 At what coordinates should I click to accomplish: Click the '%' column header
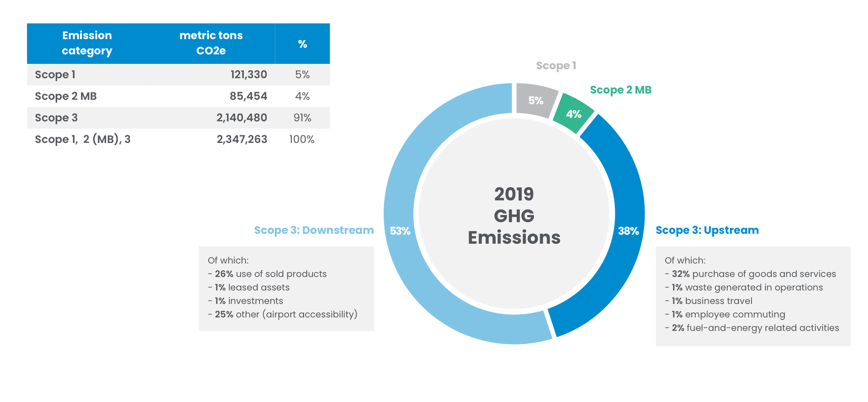pyautogui.click(x=303, y=44)
